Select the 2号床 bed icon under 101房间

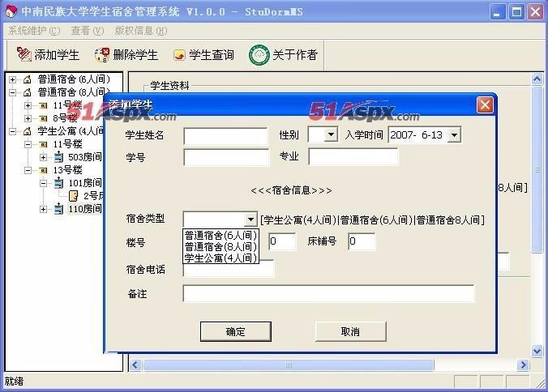pyautogui.click(x=74, y=196)
